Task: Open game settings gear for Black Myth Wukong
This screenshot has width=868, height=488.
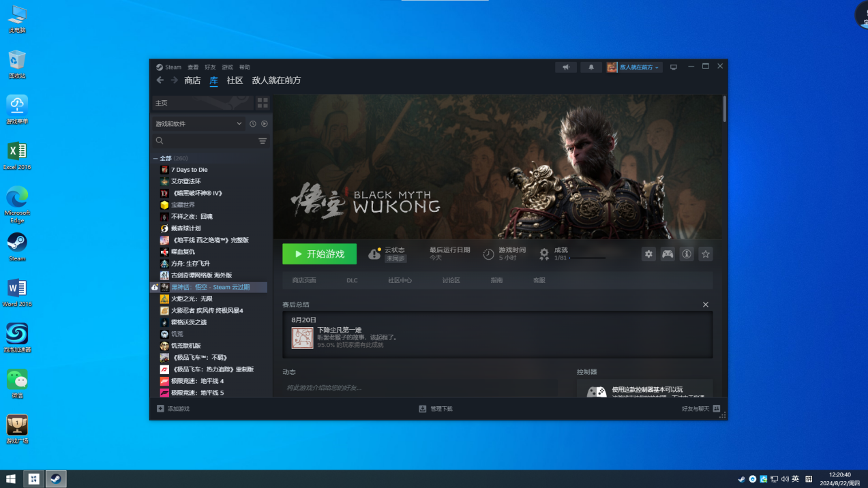Action: point(648,254)
